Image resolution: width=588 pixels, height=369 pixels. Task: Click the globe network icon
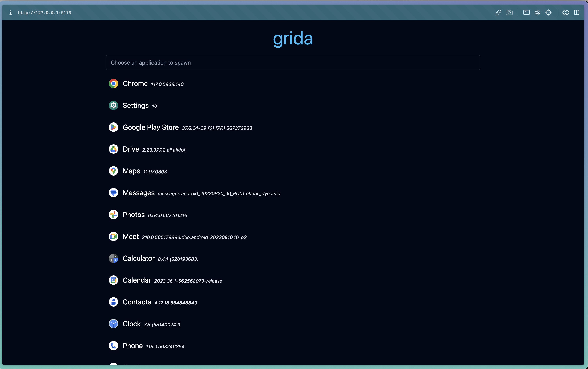tap(537, 12)
